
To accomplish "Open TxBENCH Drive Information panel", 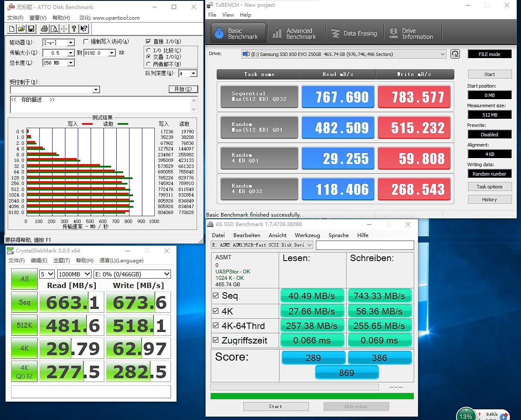I will [x=412, y=32].
